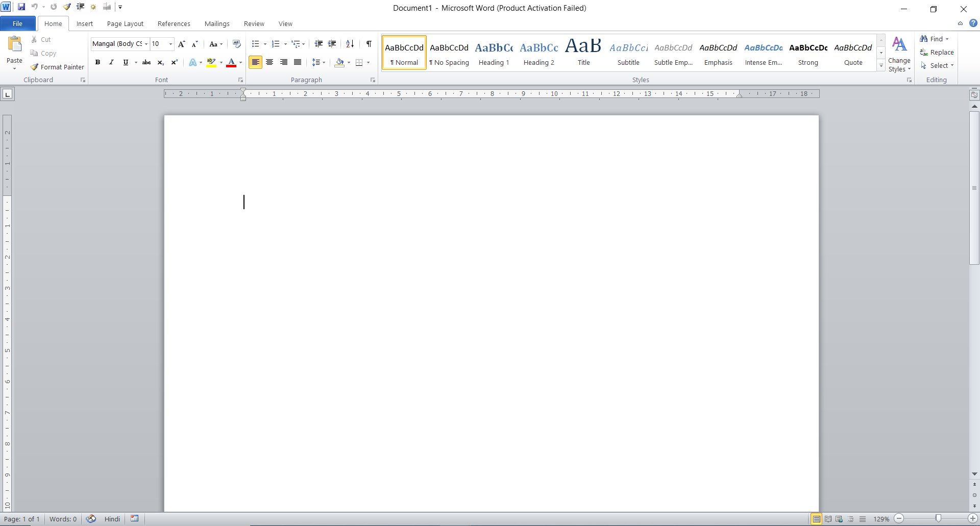
Task: Open the Sort dialog
Action: click(350, 44)
